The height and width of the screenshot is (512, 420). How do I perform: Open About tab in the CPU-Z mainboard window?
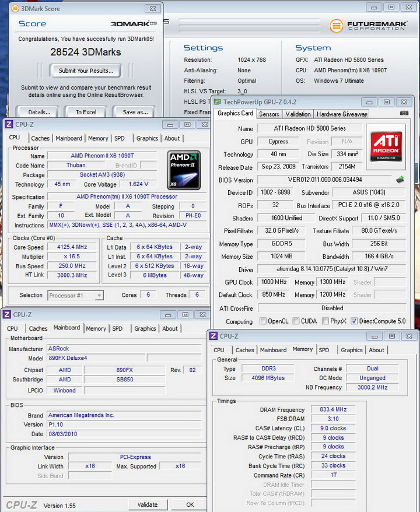click(x=170, y=328)
